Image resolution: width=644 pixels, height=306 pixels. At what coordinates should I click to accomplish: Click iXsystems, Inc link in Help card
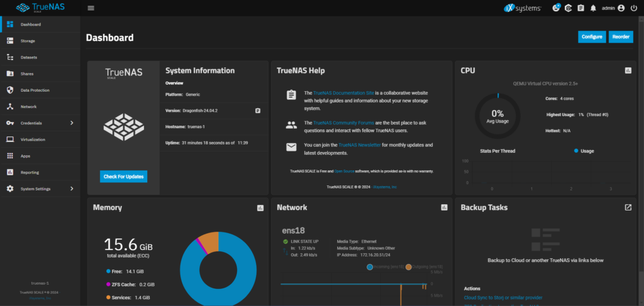pyautogui.click(x=384, y=187)
